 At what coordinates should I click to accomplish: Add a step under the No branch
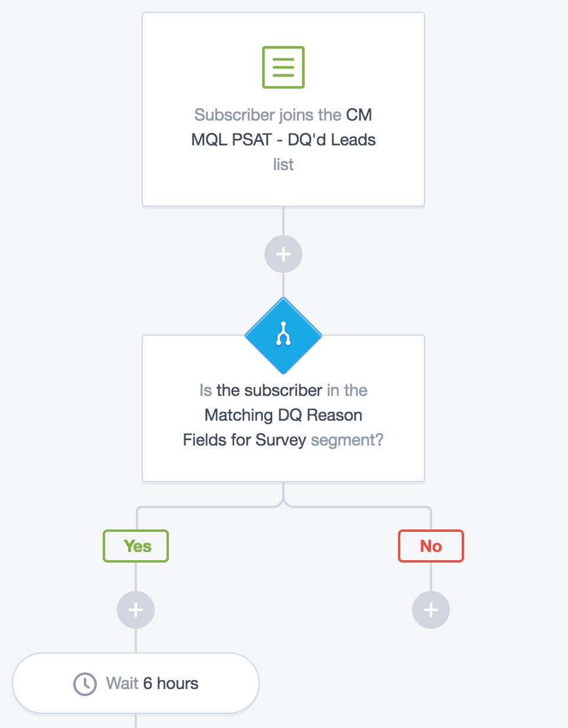coord(431,610)
